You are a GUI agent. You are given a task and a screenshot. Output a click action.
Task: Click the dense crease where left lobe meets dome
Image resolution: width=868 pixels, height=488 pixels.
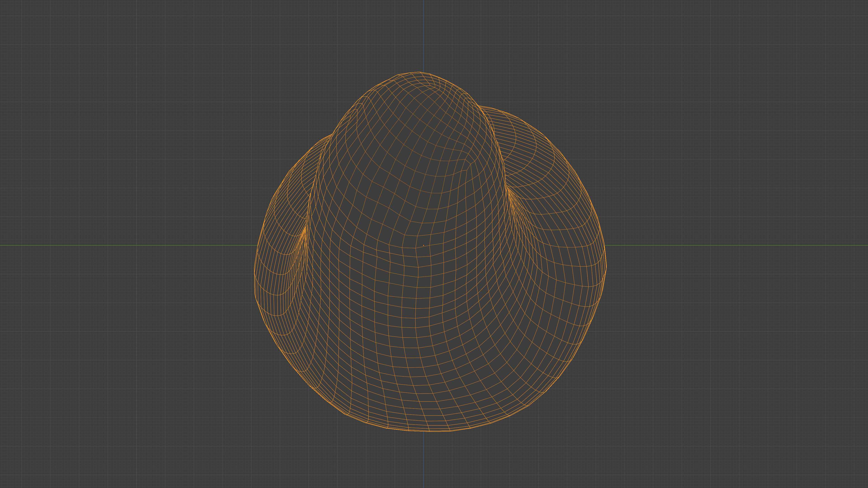click(x=305, y=232)
